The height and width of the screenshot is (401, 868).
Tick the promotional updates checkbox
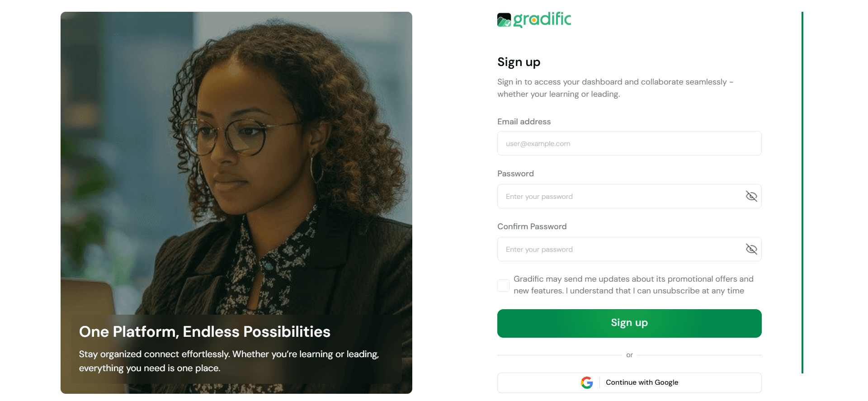point(503,285)
